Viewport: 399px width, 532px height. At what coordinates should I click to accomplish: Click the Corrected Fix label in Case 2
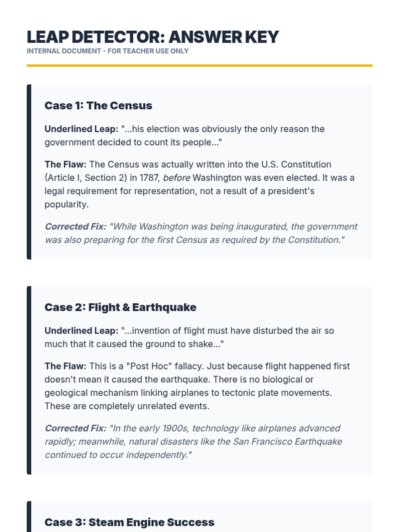tap(75, 428)
